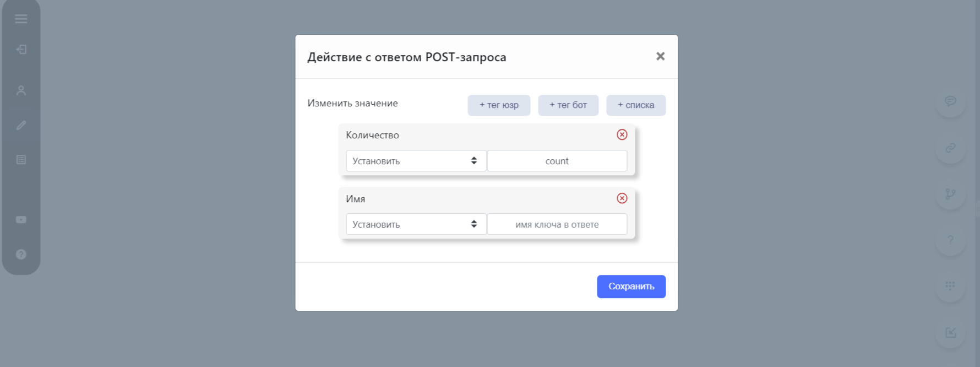Click the logout icon in the sidebar
The height and width of the screenshot is (367, 980).
[21, 50]
